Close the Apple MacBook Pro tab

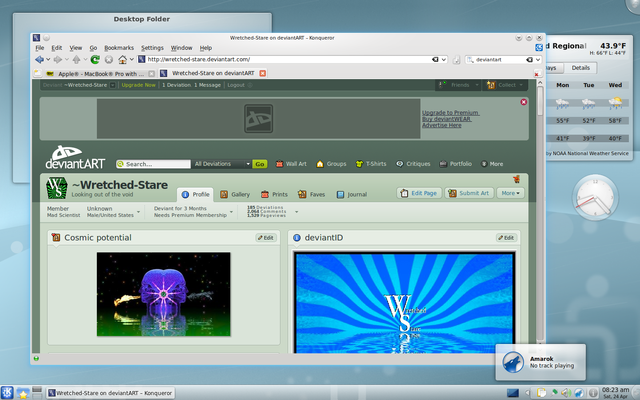click(151, 73)
